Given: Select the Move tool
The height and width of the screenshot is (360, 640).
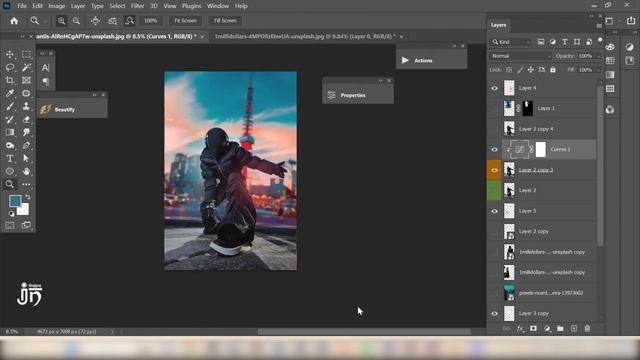Looking at the screenshot, I should (x=10, y=54).
